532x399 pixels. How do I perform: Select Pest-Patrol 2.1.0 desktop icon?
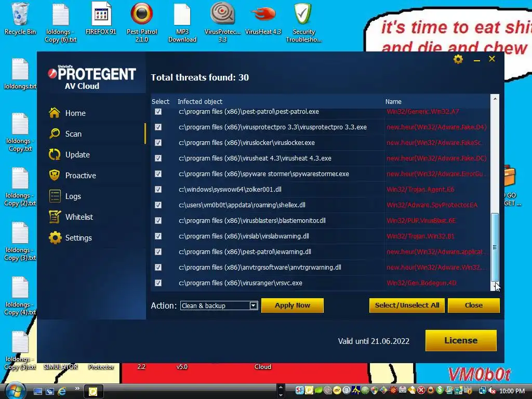[142, 22]
